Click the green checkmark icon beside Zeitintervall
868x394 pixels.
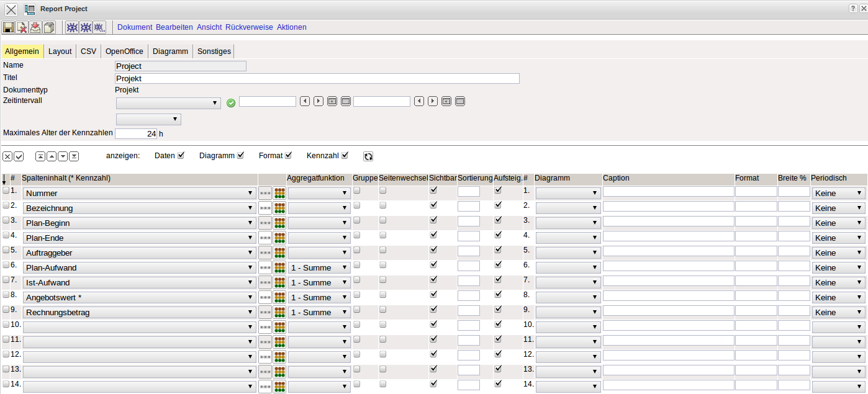point(231,103)
